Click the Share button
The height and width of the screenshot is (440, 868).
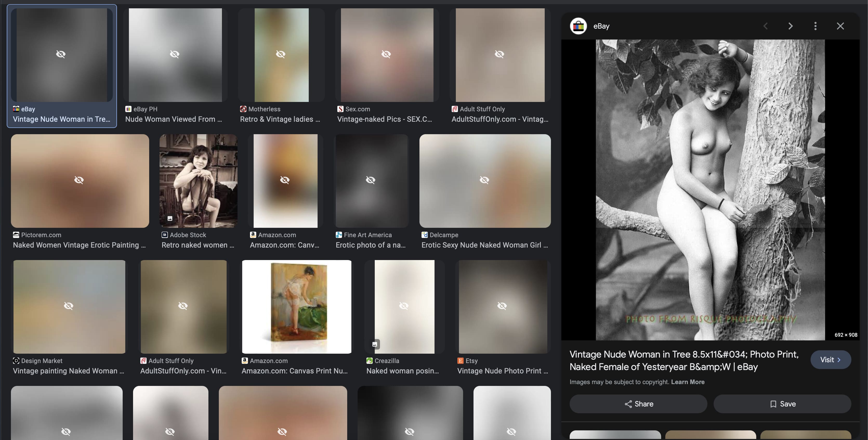click(x=638, y=404)
